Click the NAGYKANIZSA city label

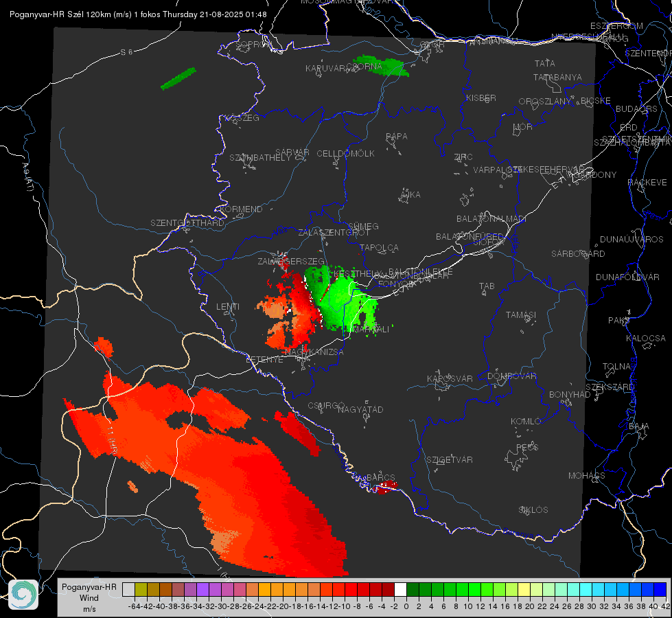(314, 352)
